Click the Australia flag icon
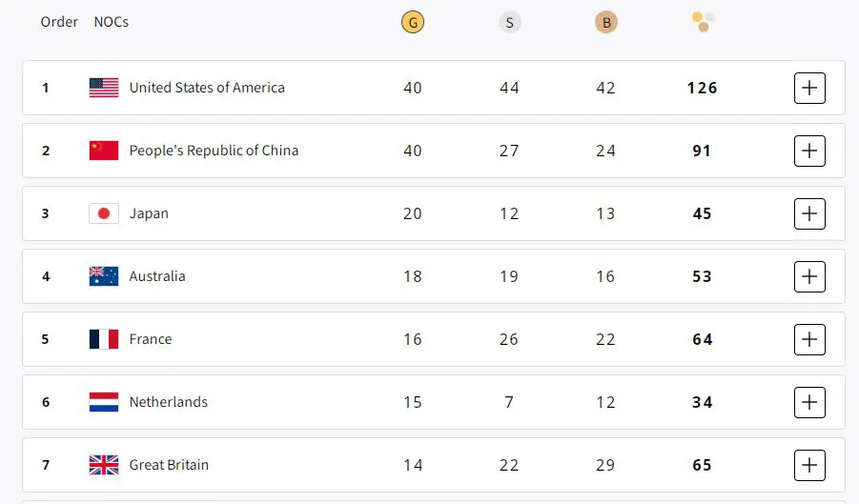 (104, 276)
